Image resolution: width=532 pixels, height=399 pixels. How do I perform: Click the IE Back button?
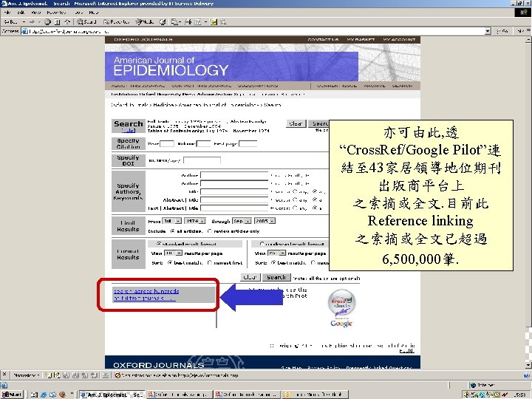[x=10, y=21]
